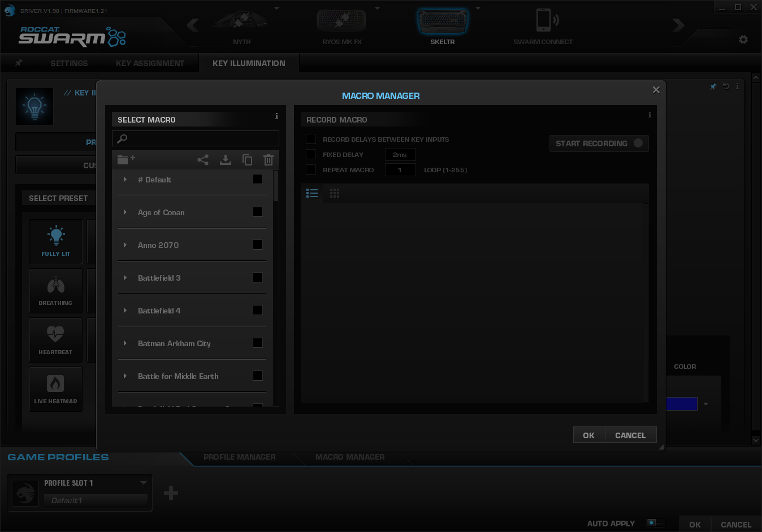762x532 pixels.
Task: Click Record Macro info icon
Action: click(x=650, y=115)
